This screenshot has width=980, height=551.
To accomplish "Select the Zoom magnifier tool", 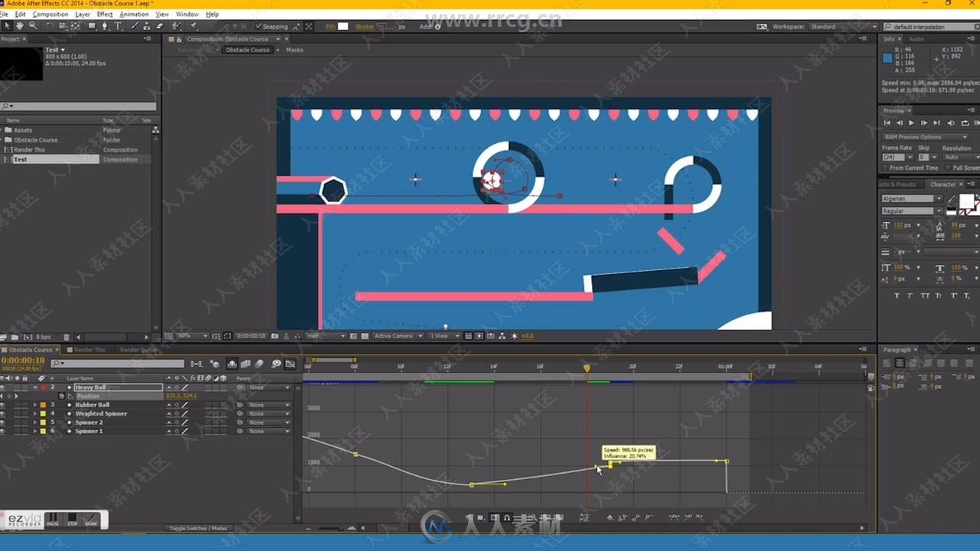I will pyautogui.click(x=32, y=26).
